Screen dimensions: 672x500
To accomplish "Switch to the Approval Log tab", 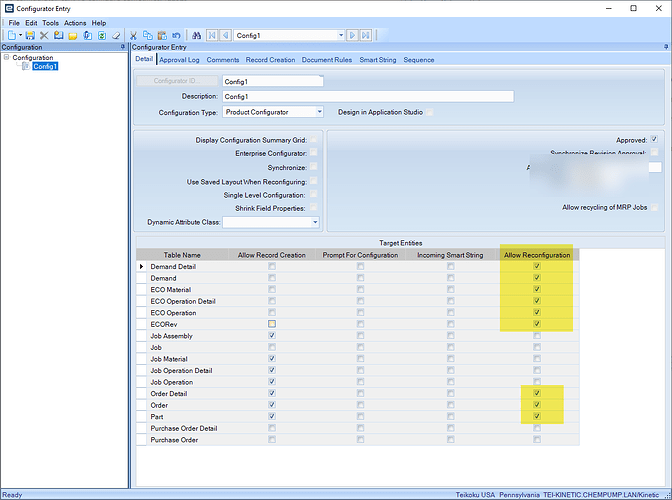I will coord(179,60).
